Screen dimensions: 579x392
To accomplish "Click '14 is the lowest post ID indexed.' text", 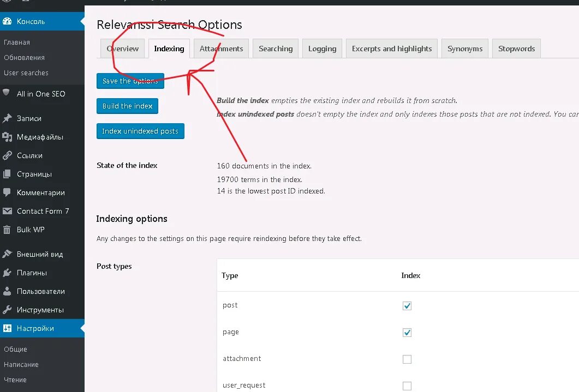I will [271, 191].
